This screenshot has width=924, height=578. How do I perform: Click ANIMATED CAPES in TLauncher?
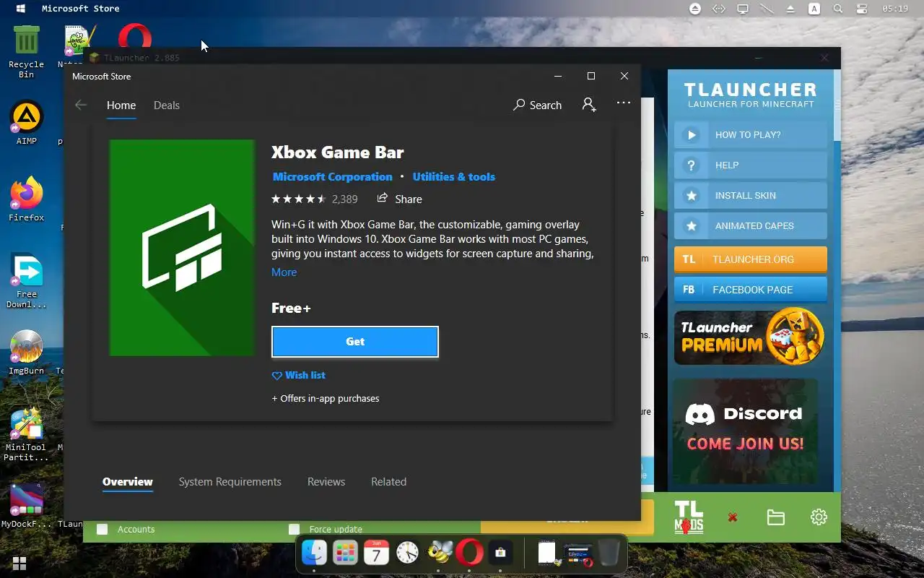pos(751,225)
